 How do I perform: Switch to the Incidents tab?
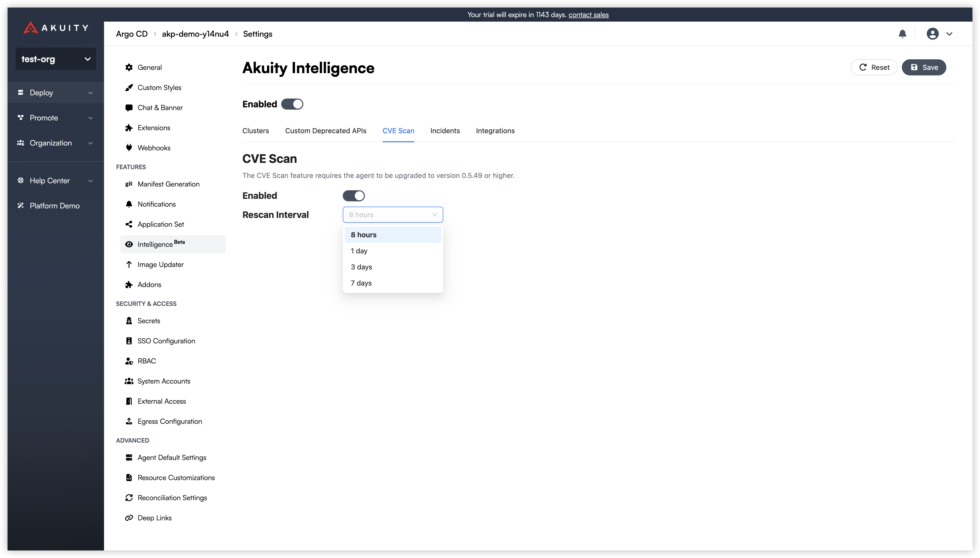[x=445, y=131]
